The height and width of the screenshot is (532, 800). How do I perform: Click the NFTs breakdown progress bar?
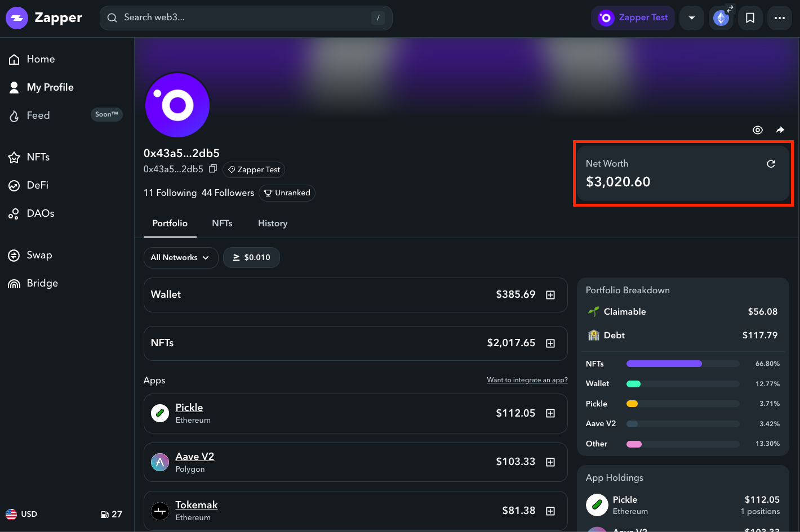(x=683, y=364)
